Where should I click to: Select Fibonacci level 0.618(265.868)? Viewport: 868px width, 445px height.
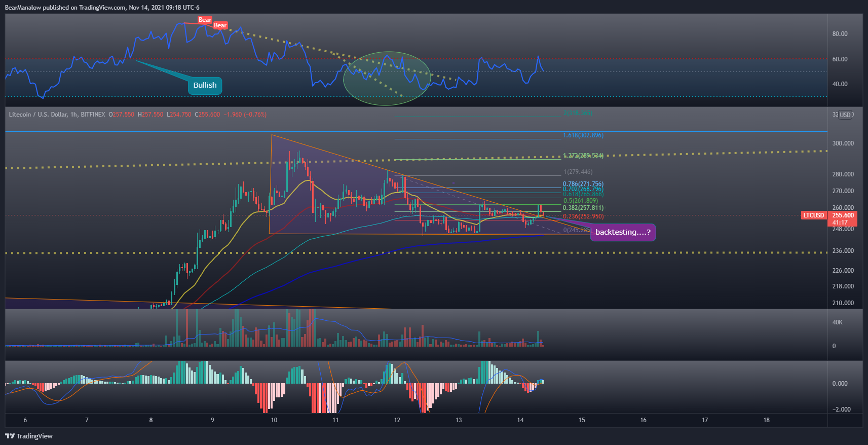(583, 194)
